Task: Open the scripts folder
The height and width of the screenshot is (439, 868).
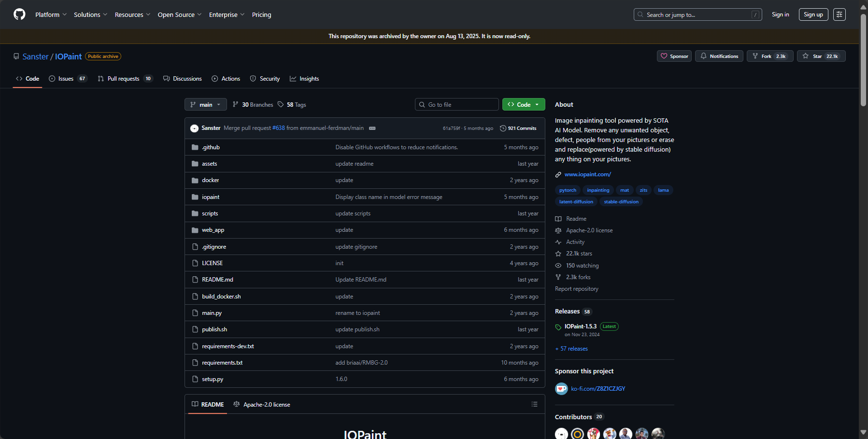Action: [210, 213]
